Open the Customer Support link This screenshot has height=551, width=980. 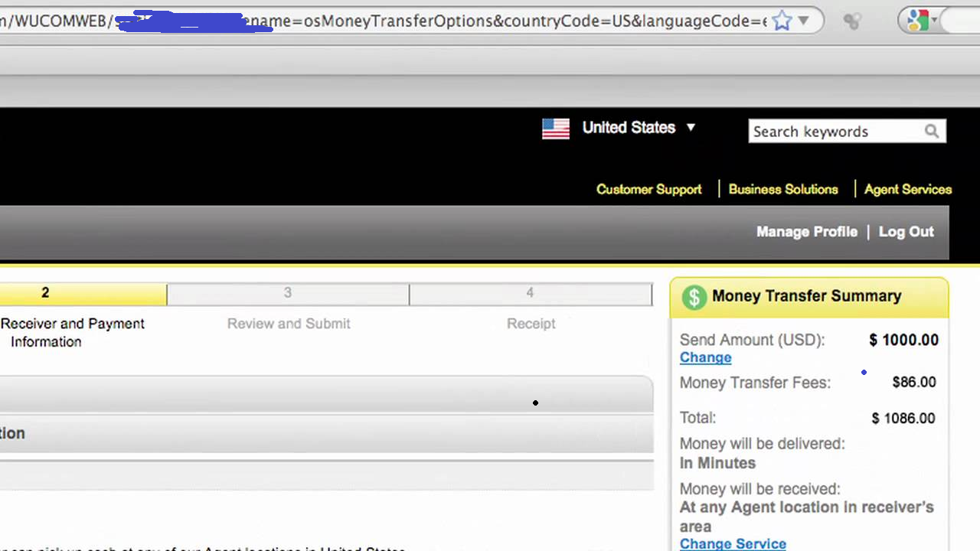pos(649,189)
